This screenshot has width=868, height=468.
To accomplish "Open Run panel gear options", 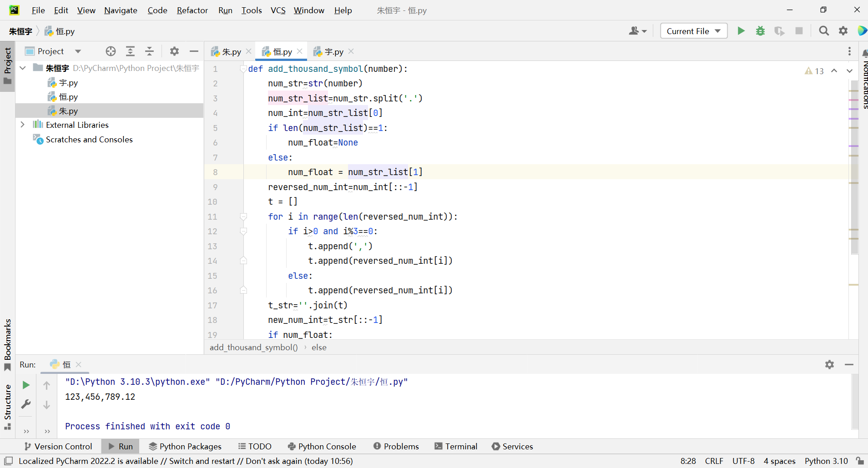I will (829, 365).
